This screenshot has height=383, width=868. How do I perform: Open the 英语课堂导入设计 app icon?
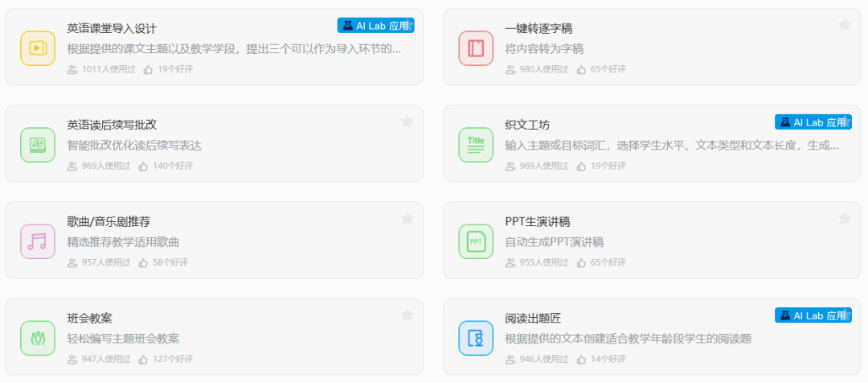click(38, 48)
